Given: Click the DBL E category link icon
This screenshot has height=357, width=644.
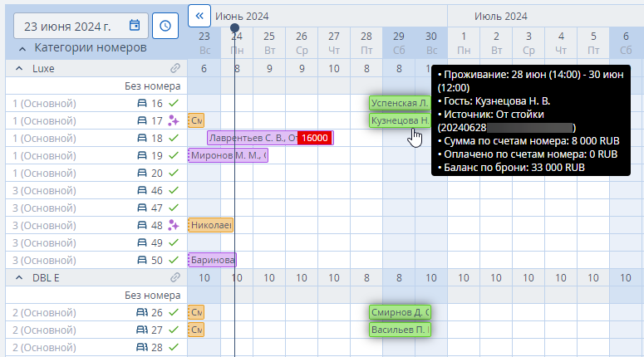Looking at the screenshot, I should (x=175, y=277).
